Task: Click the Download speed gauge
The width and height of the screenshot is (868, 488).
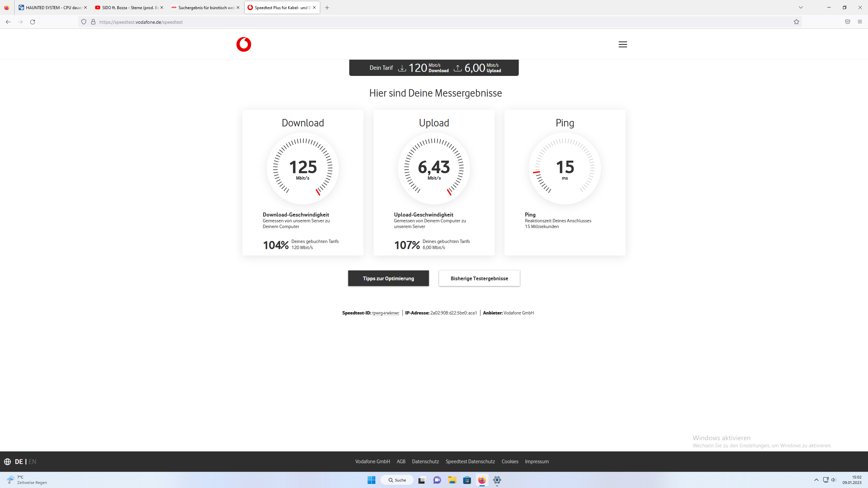Action: [302, 168]
